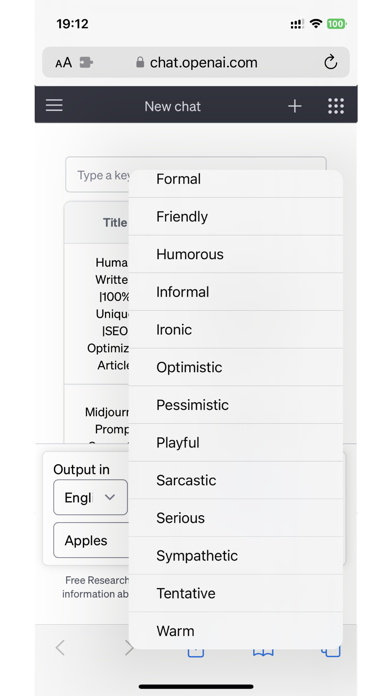Click the chat.openai.com address bar
392x696 pixels.
click(x=196, y=62)
